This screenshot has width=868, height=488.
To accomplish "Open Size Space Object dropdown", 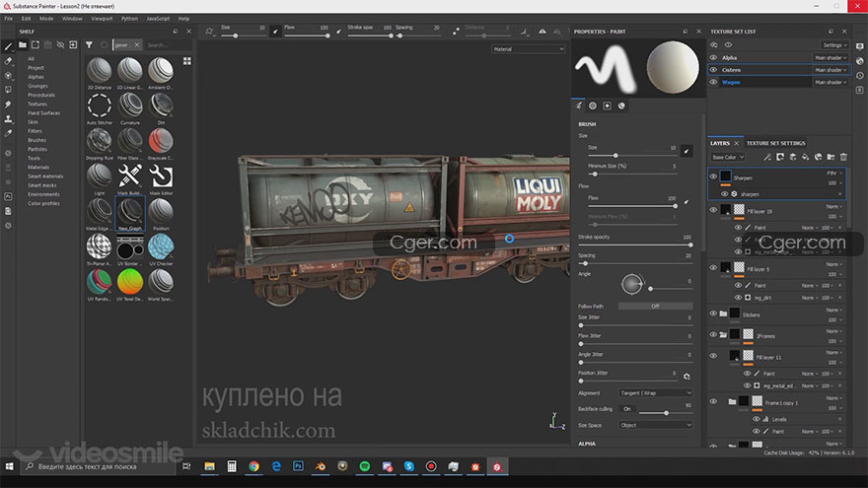I will tap(655, 425).
